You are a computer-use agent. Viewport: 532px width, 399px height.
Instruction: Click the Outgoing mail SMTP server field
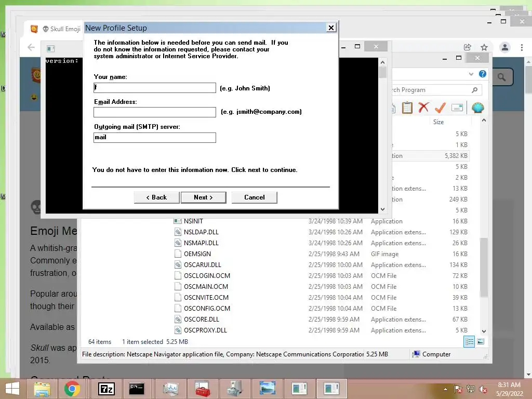point(155,137)
